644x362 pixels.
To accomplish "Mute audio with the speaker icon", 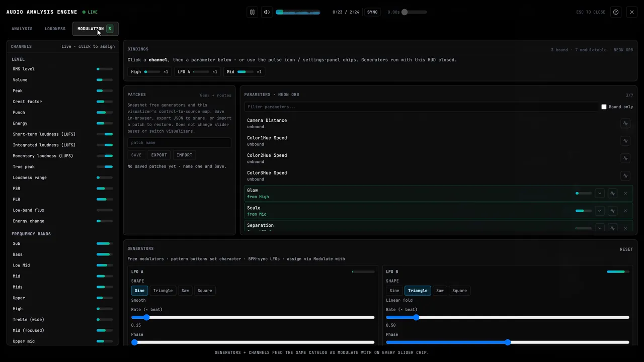I will (267, 12).
